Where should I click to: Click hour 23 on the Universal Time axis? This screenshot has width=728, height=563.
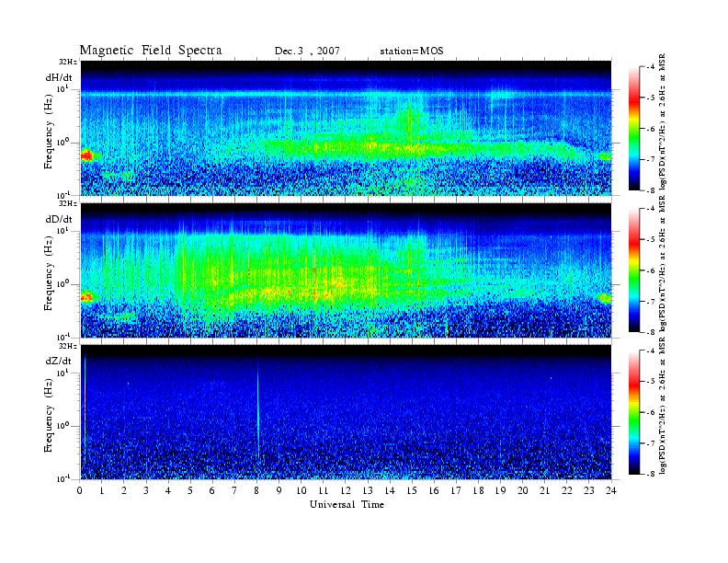(x=589, y=490)
